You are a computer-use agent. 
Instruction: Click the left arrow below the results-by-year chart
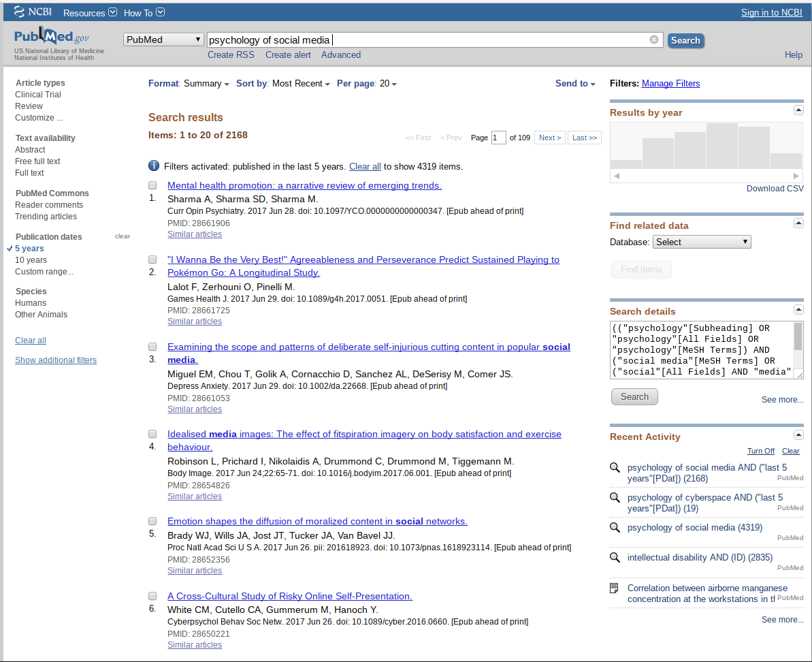click(x=617, y=175)
